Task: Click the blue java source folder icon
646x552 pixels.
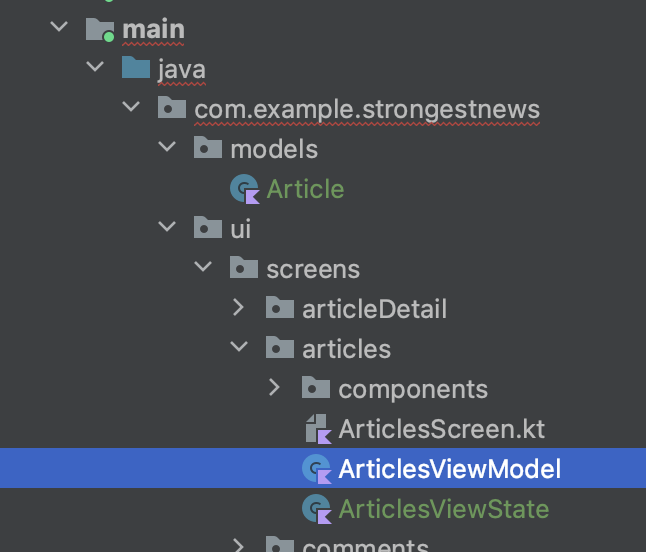Action: coord(136,68)
